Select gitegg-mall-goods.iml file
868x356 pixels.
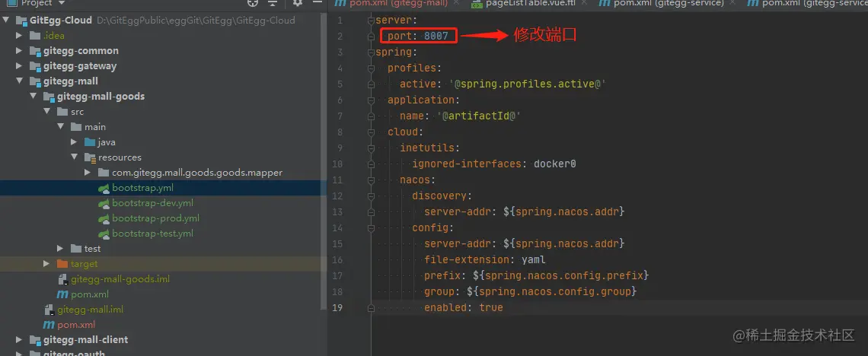click(120, 279)
